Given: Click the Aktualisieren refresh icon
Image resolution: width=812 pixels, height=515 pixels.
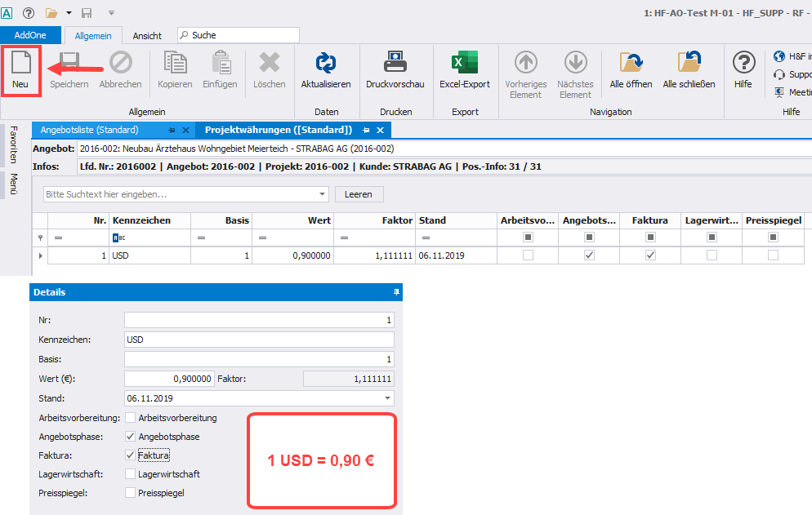Looking at the screenshot, I should click(325, 64).
